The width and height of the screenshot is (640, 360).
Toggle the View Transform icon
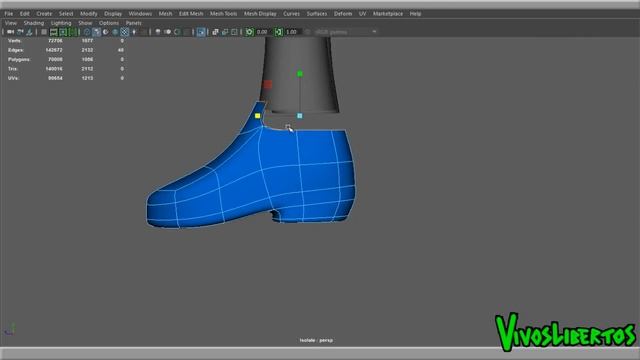307,32
